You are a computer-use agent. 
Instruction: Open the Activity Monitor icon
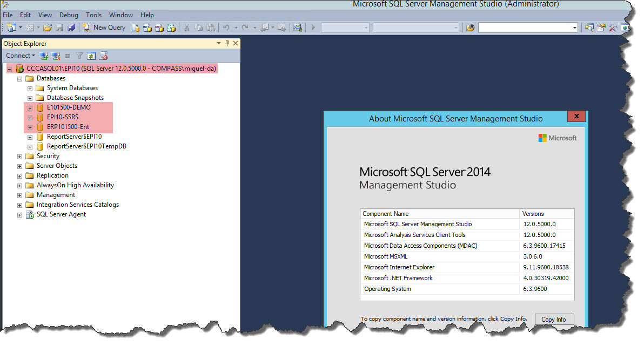tap(297, 28)
